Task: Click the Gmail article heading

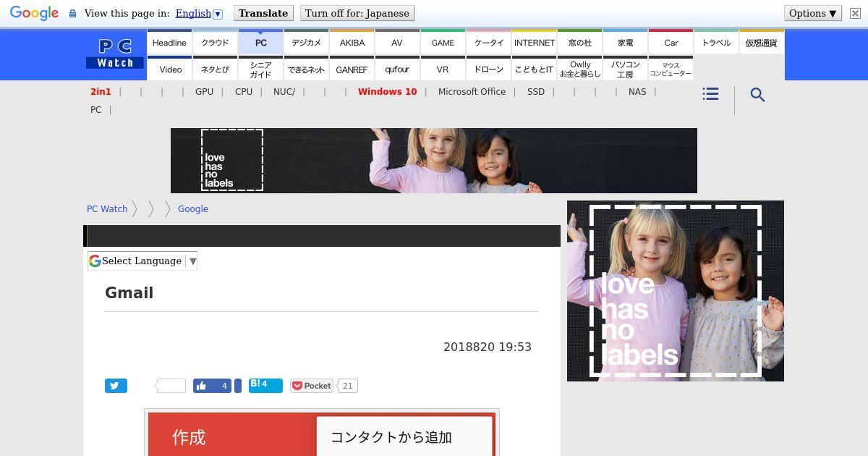Action: click(129, 293)
